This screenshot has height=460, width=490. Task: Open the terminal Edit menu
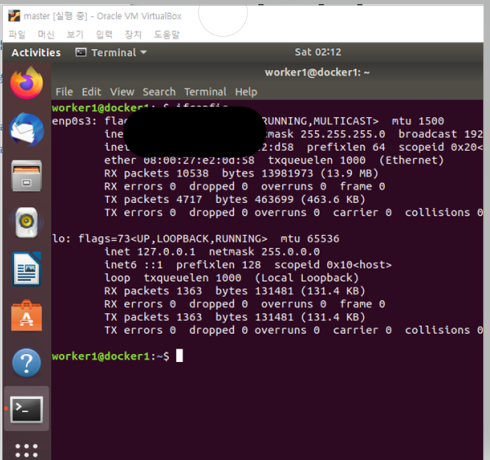(x=91, y=92)
